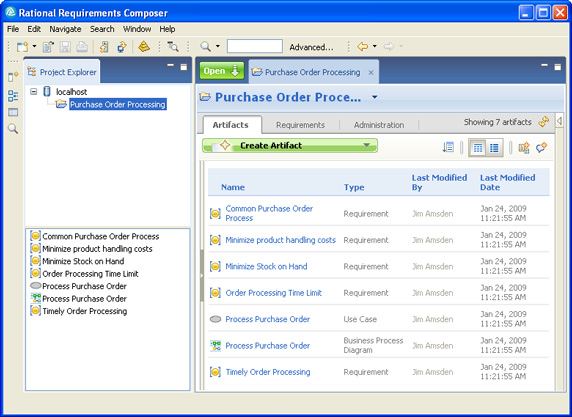Click the sort artifacts icon
The image size is (572, 417).
(448, 147)
